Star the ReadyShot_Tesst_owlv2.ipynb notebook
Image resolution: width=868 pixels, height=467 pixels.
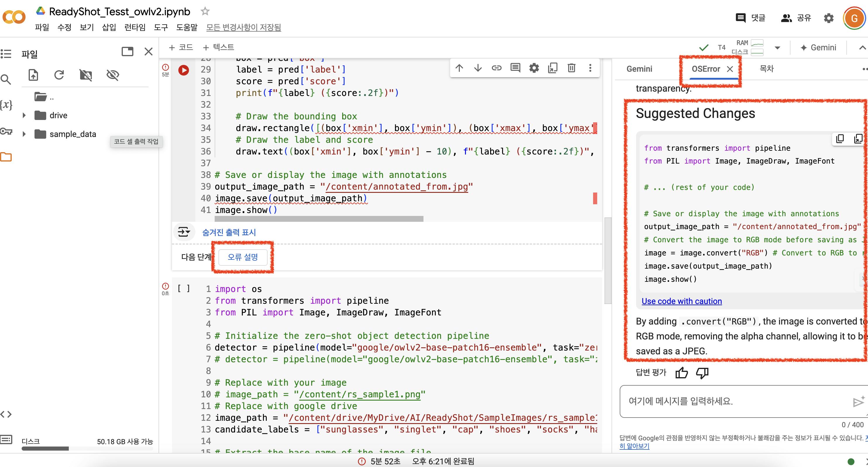point(205,11)
